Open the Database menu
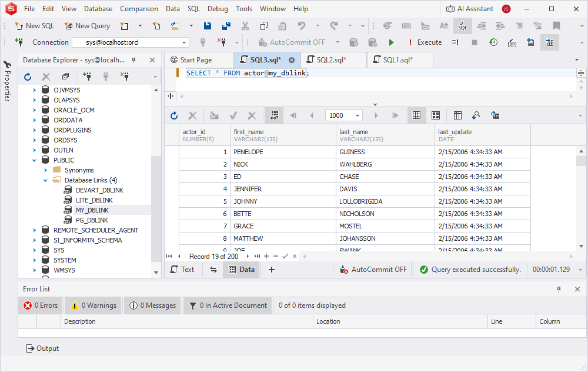The width and height of the screenshot is (588, 372). (98, 8)
